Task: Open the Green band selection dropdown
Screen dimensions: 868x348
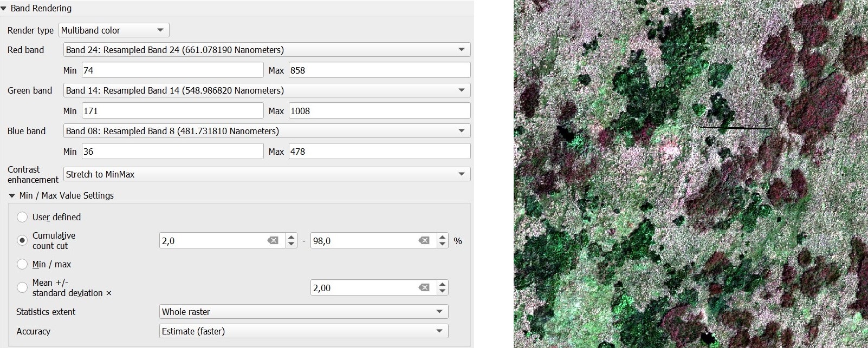Action: pyautogui.click(x=267, y=90)
